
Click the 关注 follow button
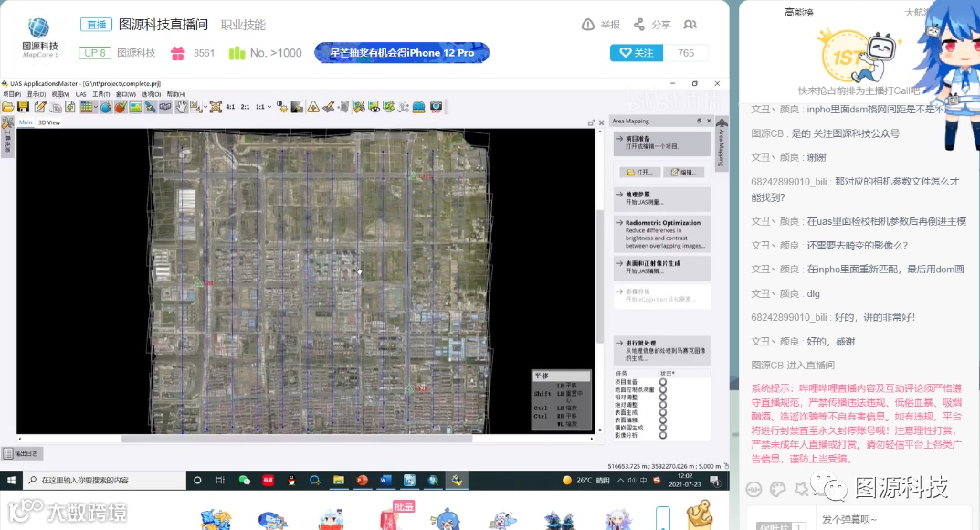(637, 53)
